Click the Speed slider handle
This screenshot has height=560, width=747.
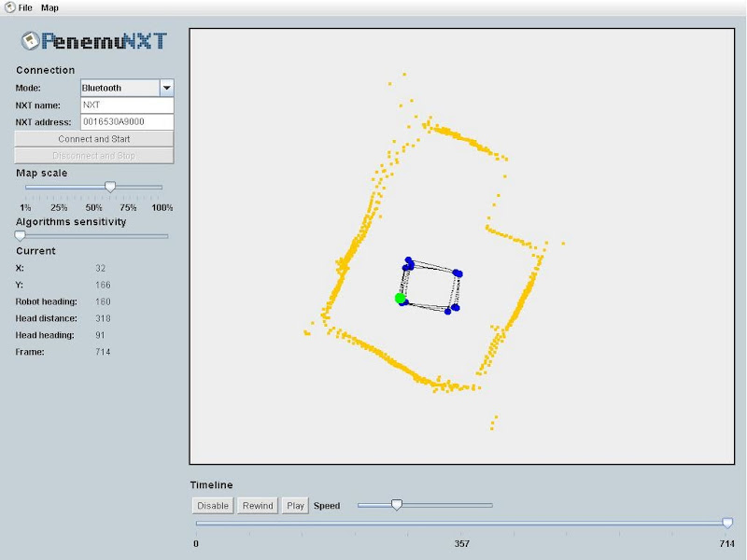(396, 505)
